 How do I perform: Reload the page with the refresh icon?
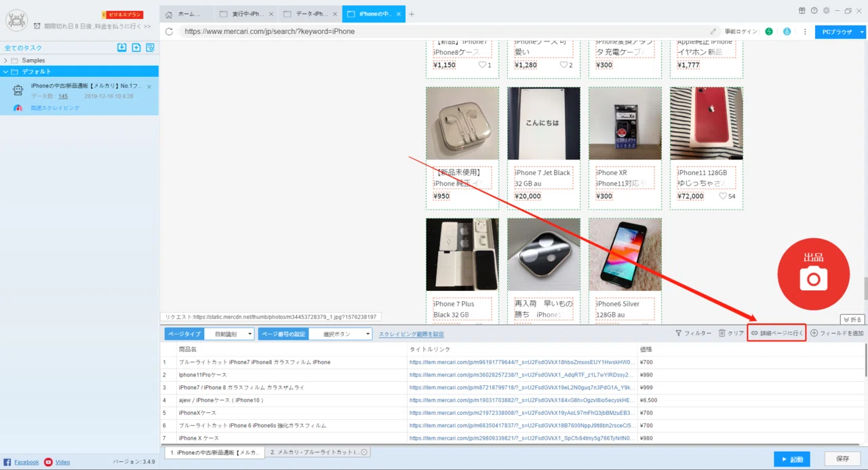point(169,31)
